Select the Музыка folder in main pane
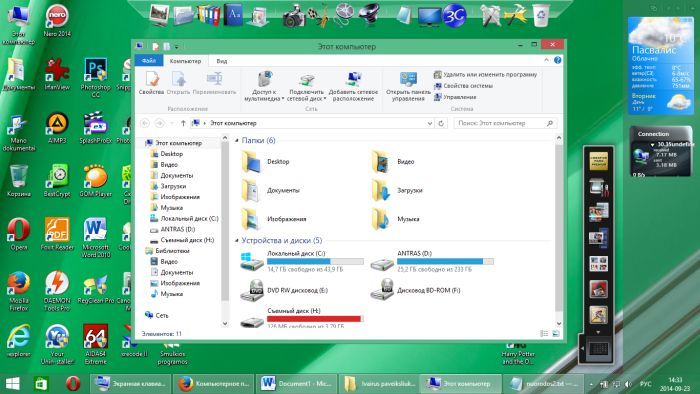Viewport: 700px width, 394px height. click(396, 219)
